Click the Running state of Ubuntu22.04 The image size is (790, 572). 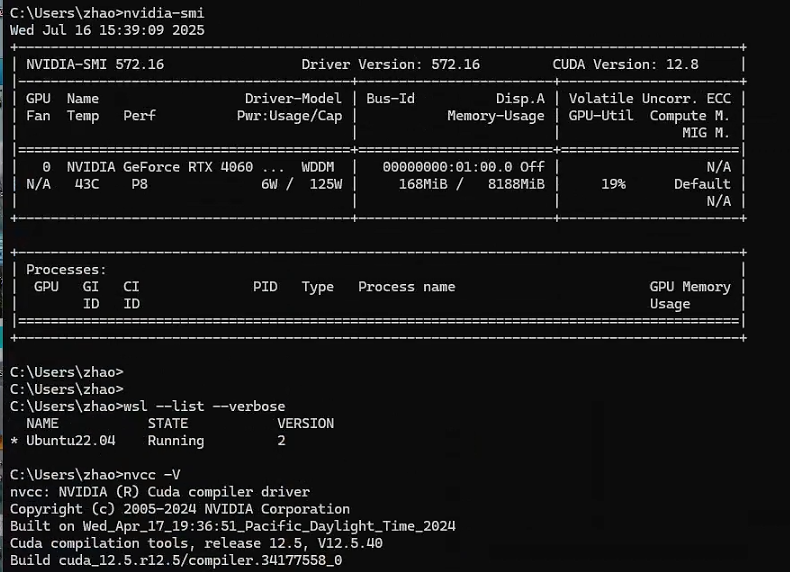point(175,440)
